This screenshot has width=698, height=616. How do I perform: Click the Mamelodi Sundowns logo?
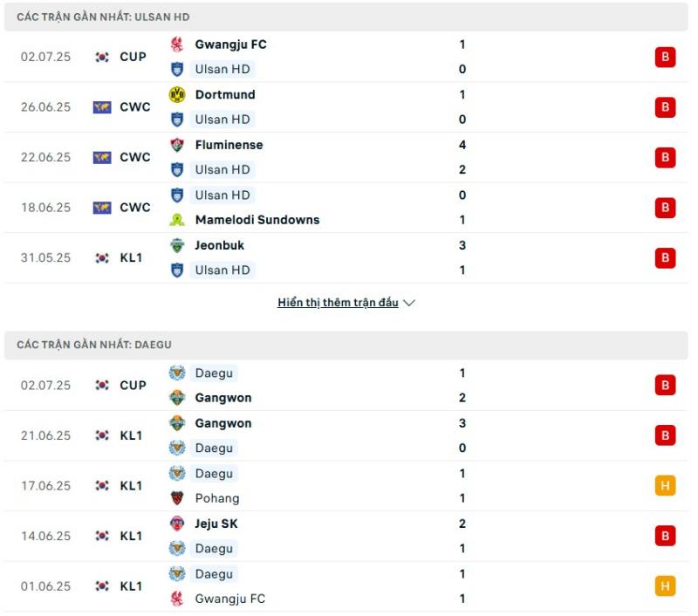click(x=179, y=221)
